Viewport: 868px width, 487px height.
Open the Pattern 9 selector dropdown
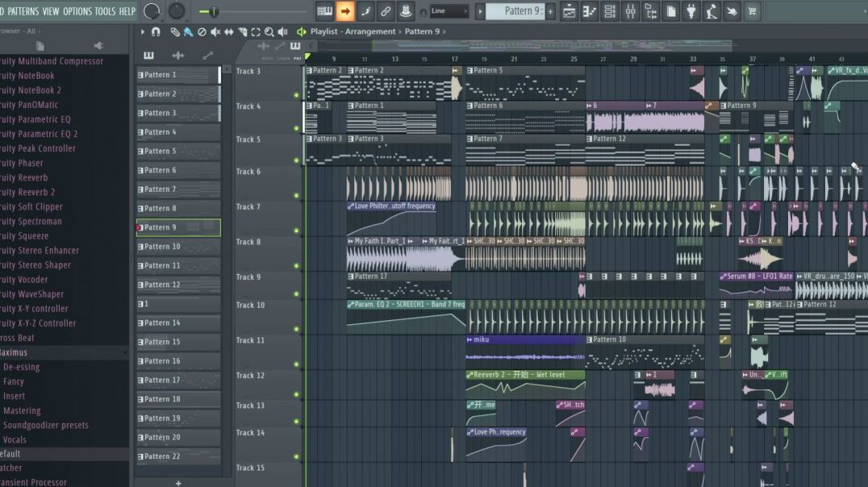pos(515,11)
